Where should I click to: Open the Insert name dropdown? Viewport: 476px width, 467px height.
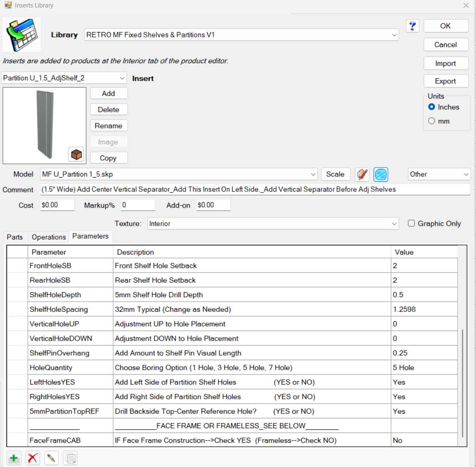pos(122,78)
